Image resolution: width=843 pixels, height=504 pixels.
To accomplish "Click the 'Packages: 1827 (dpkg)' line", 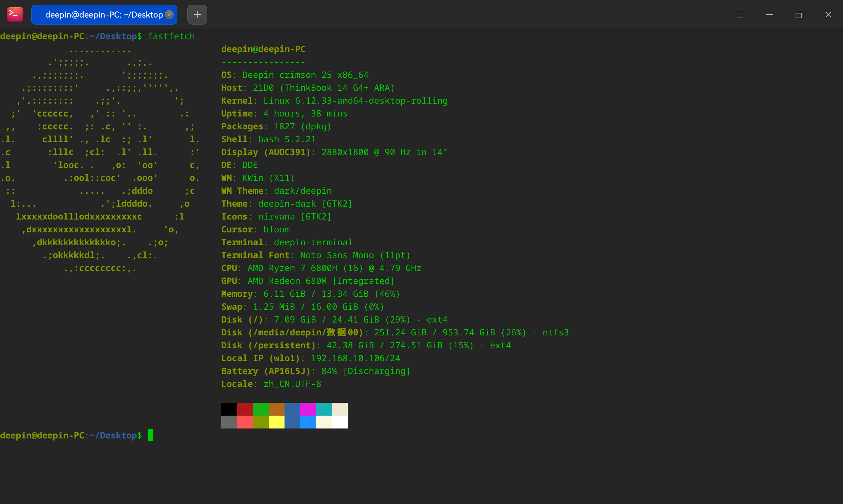I will [277, 127].
